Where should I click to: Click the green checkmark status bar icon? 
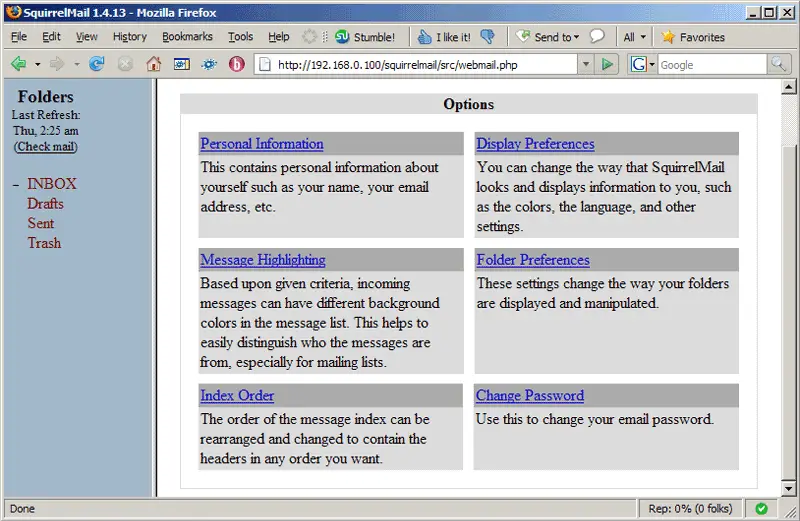click(x=761, y=508)
